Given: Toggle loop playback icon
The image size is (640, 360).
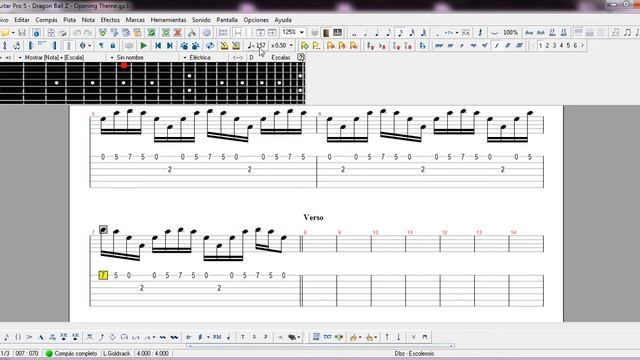Looking at the screenshot, I should [210, 46].
